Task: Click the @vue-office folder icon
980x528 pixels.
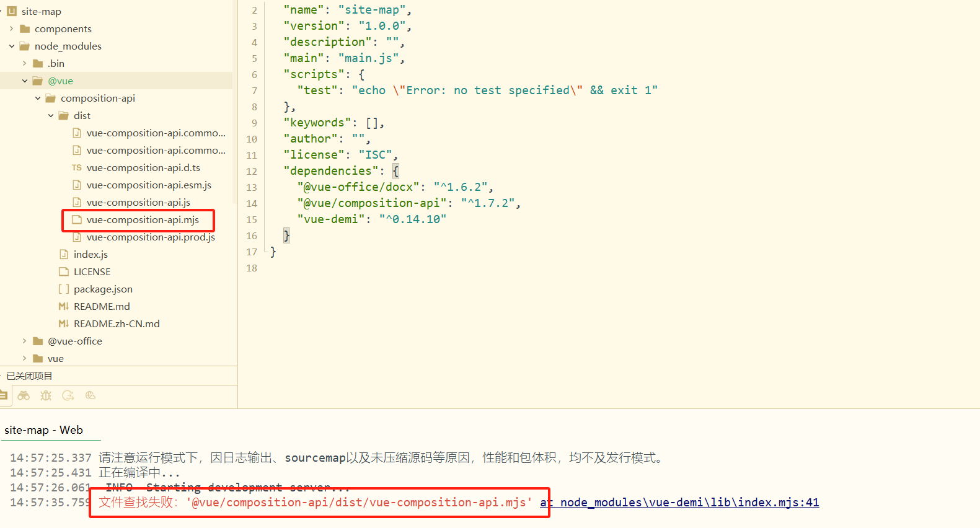Action: pyautogui.click(x=38, y=341)
